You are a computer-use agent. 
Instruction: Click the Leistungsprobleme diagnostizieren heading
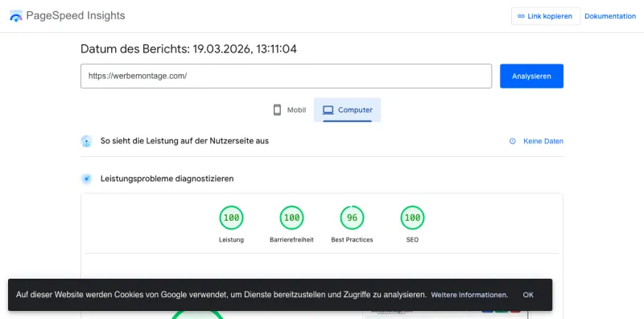click(167, 179)
